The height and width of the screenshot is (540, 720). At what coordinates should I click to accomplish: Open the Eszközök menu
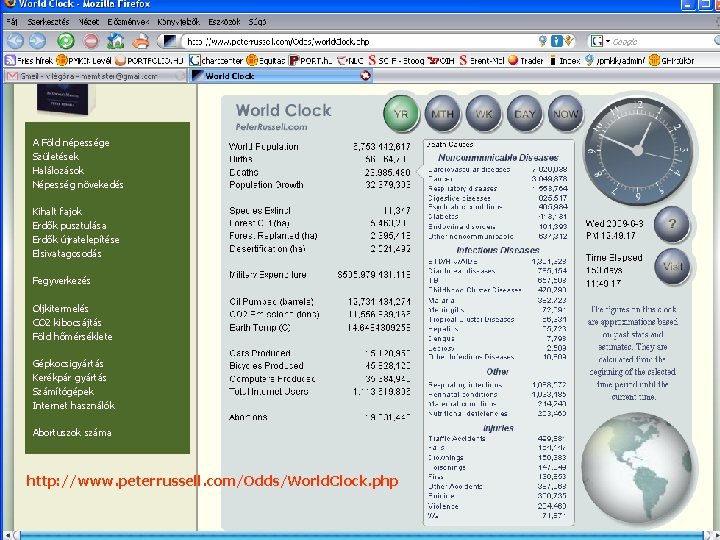224,22
